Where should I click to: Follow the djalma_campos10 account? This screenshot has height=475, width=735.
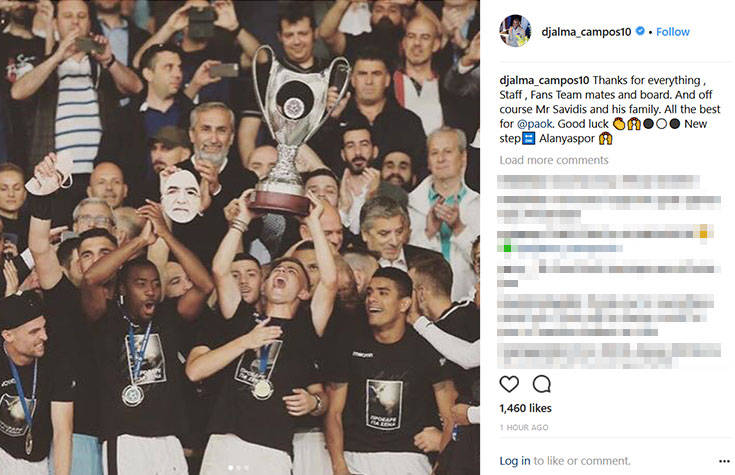tap(673, 32)
